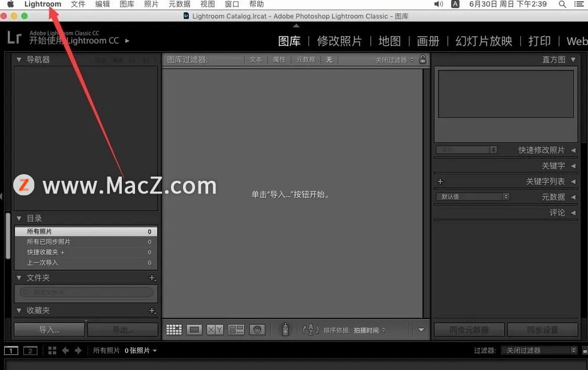Open the Lightroom menu
This screenshot has width=588, height=370.
pos(43,4)
